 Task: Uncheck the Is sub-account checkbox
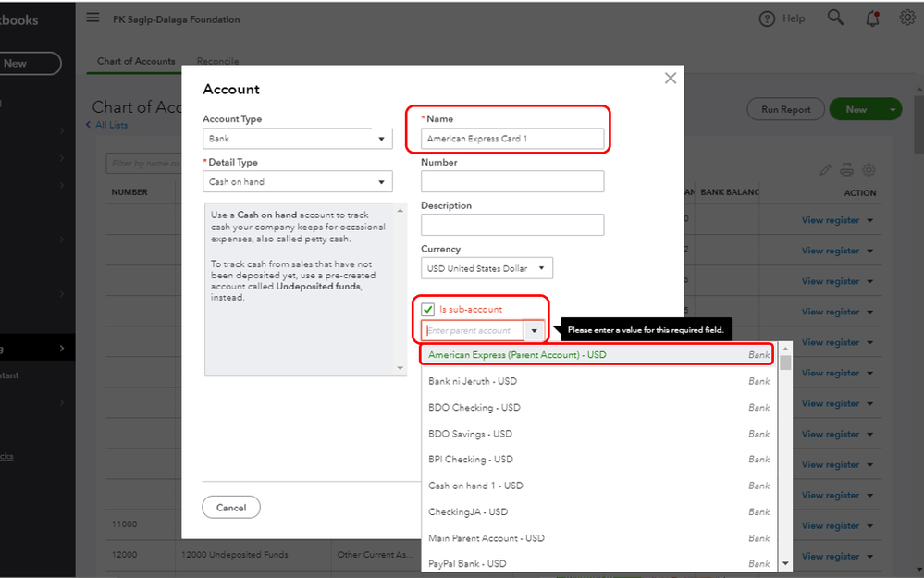click(427, 309)
